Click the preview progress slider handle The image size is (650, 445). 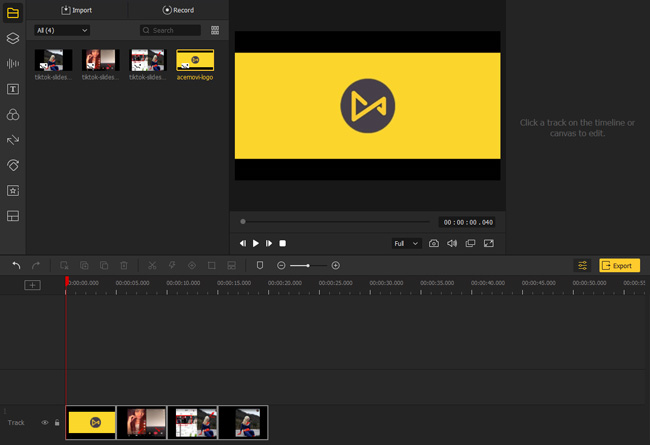tap(243, 221)
